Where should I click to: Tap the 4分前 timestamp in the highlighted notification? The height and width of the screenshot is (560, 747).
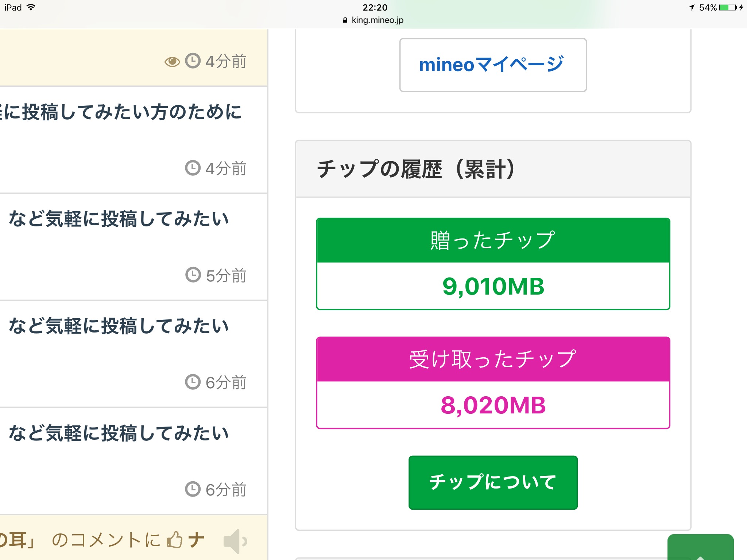pos(226,62)
